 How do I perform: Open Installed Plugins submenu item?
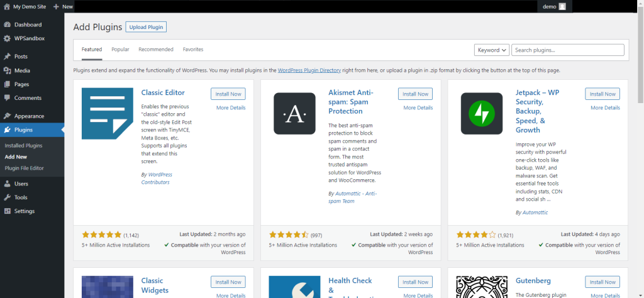[x=23, y=146]
